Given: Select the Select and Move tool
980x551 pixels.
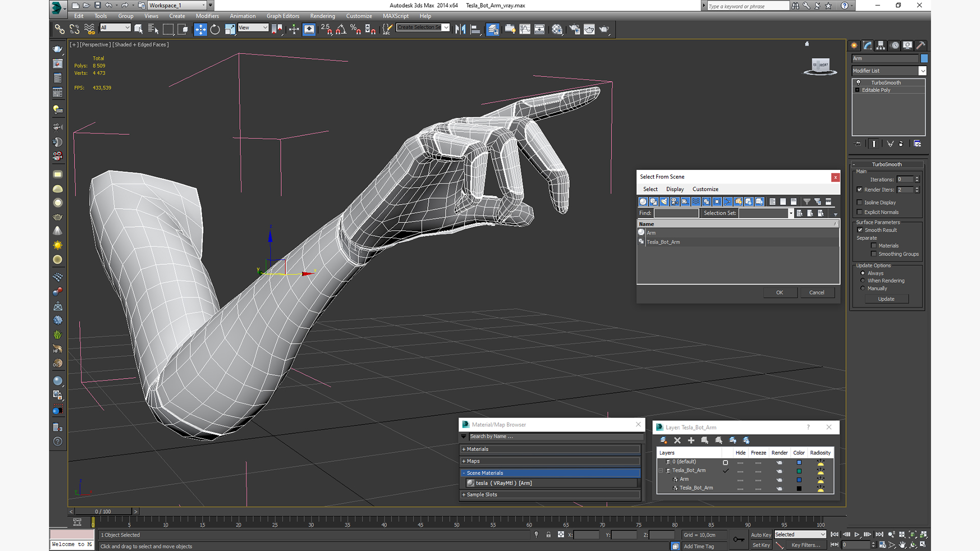Looking at the screenshot, I should pos(201,30).
